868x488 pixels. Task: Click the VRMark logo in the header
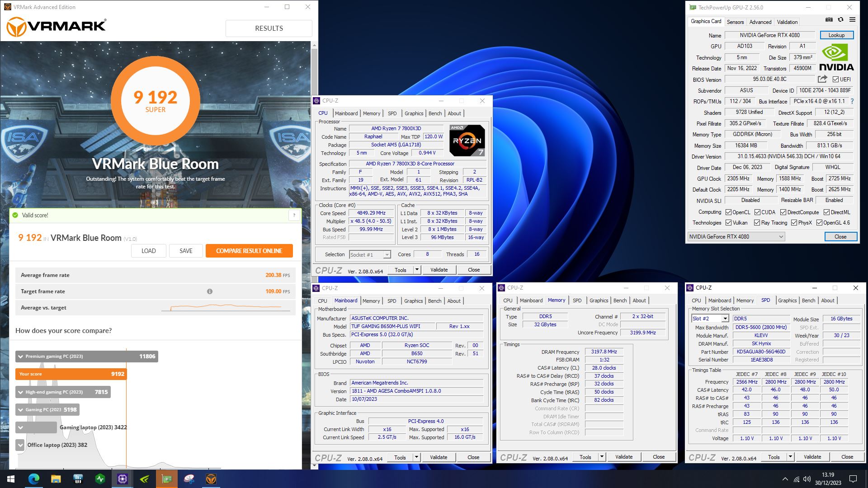(57, 27)
